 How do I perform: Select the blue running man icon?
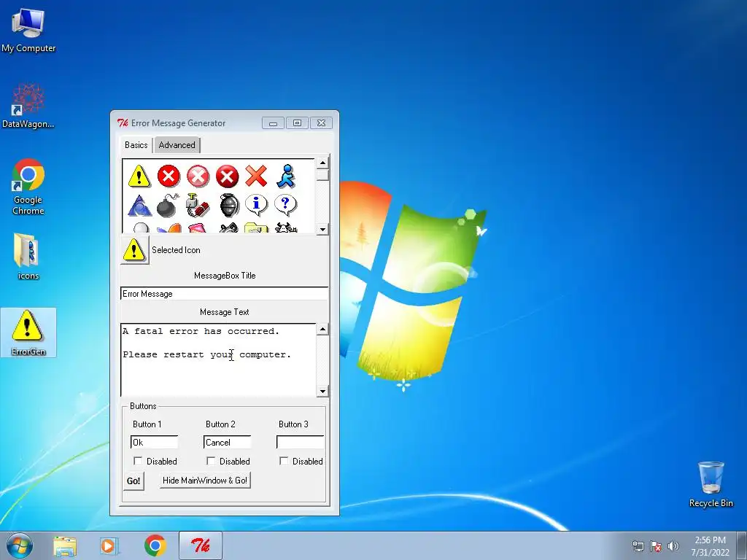286,176
